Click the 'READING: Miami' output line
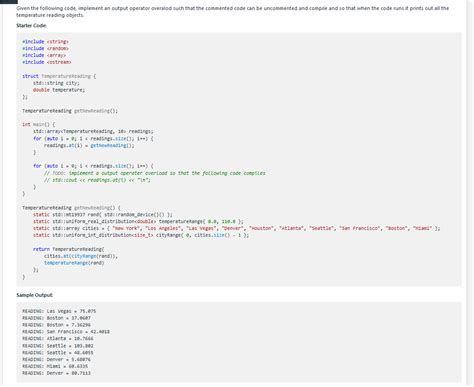 pyautogui.click(x=55, y=366)
